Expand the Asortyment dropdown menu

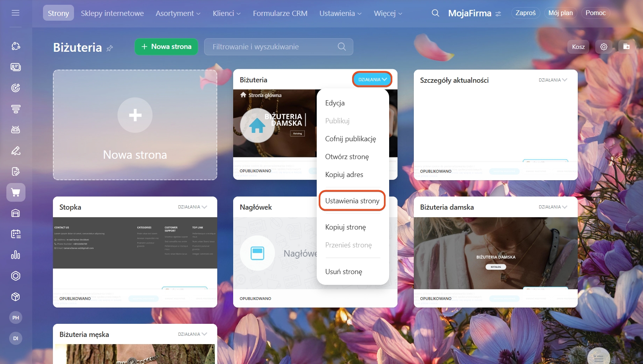[x=178, y=13]
